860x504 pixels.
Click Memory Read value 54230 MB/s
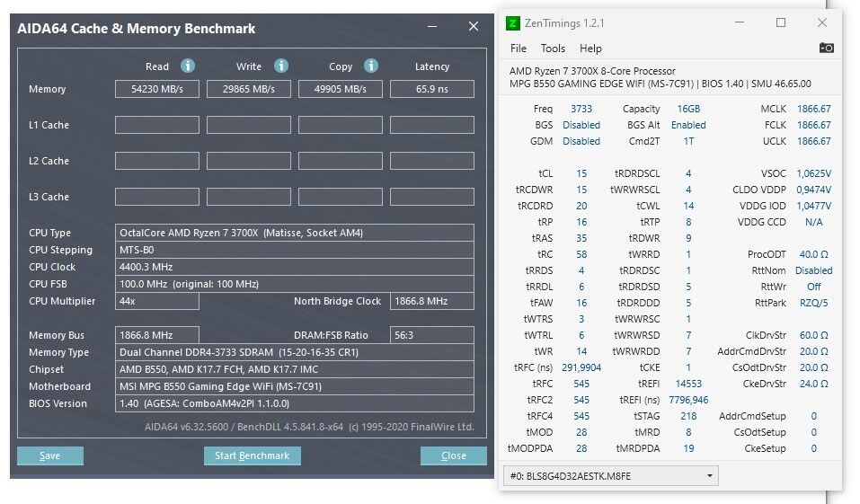pos(157,89)
